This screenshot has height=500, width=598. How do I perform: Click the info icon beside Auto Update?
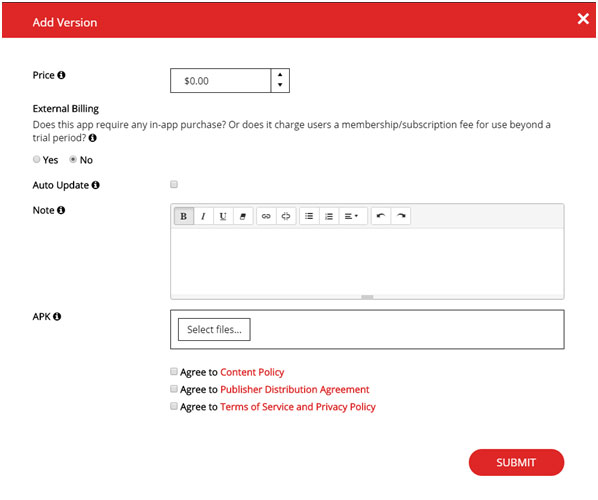click(x=96, y=185)
